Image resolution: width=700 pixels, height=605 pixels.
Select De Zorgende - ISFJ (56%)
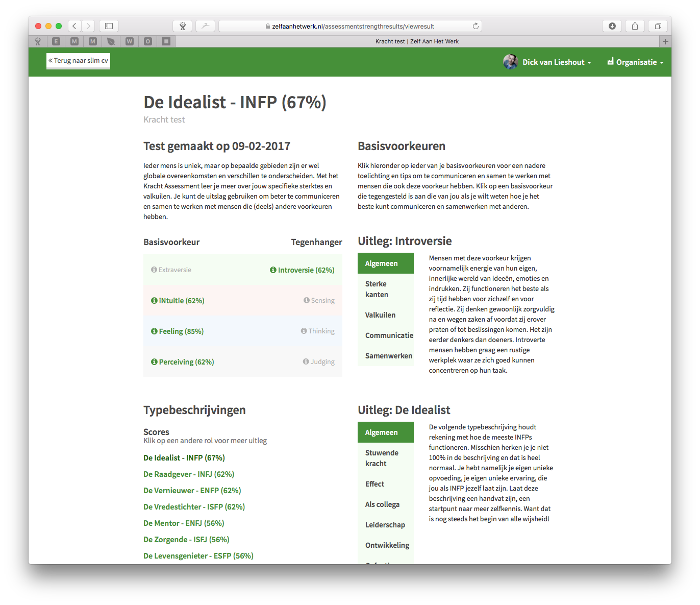186,540
